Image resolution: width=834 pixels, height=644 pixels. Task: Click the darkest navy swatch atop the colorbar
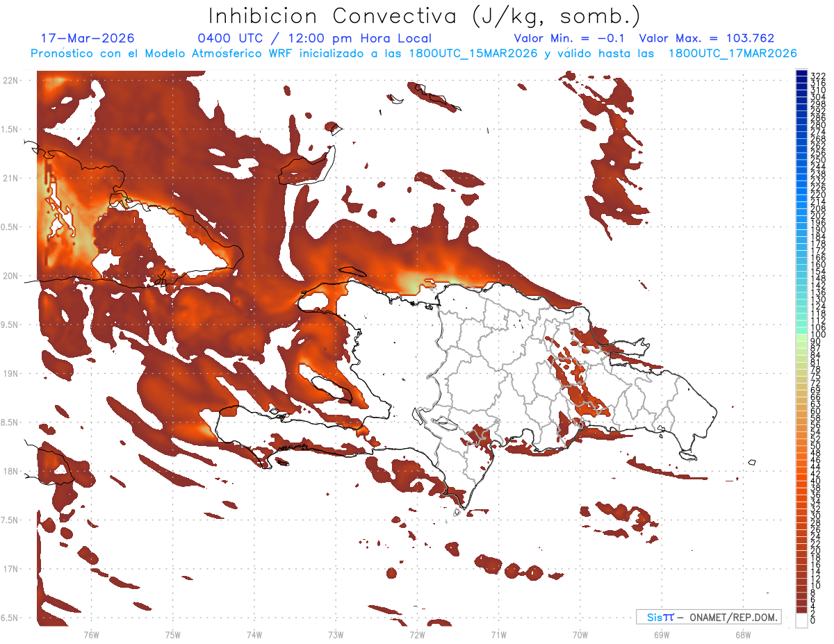(x=801, y=74)
